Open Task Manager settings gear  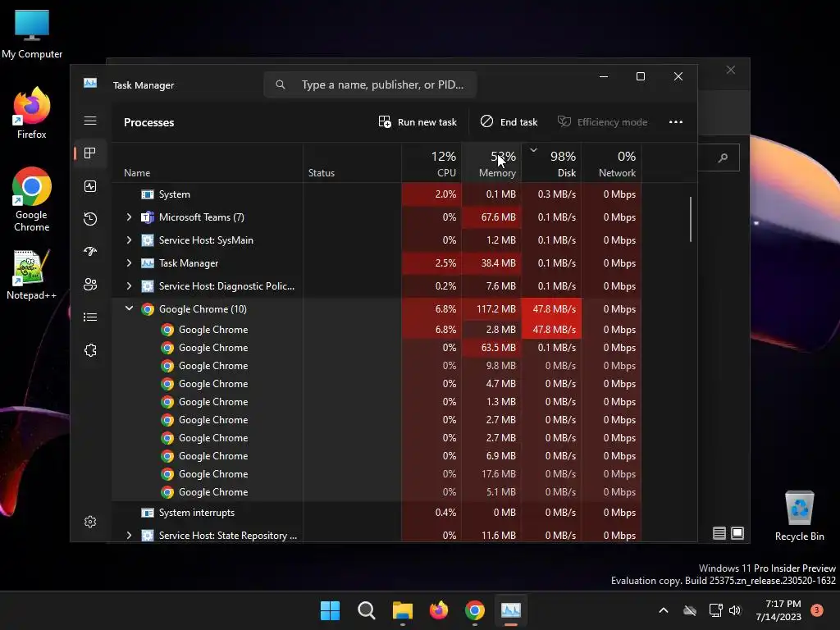(x=90, y=522)
